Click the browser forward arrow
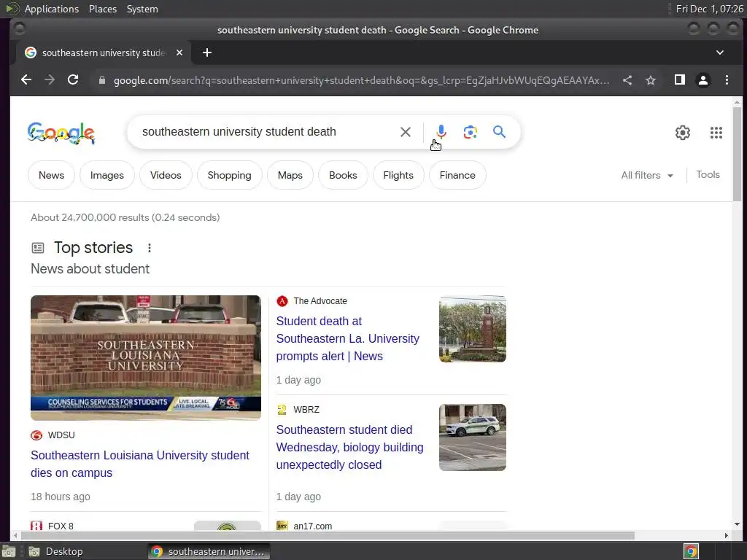Viewport: 747px width, 560px height. click(x=50, y=80)
